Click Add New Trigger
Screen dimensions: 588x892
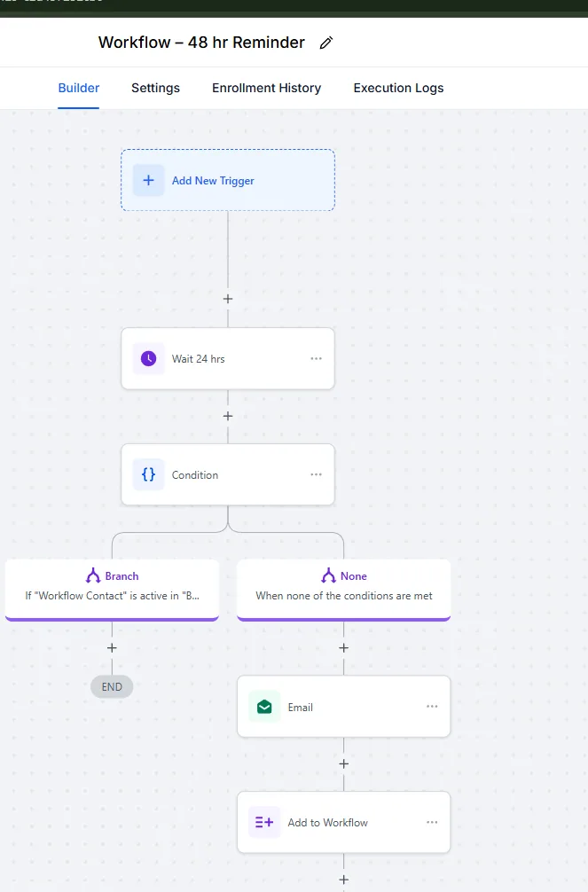coord(228,180)
